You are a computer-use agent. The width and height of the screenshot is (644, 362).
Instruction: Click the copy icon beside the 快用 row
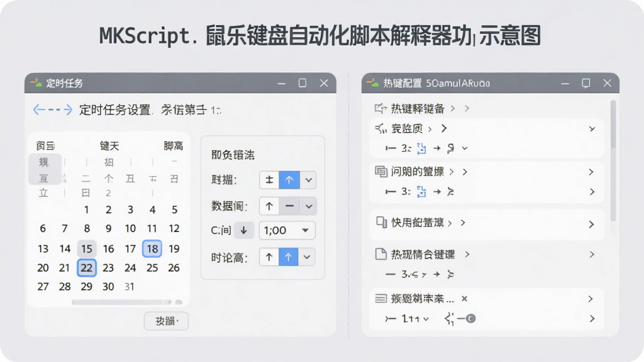[381, 222]
